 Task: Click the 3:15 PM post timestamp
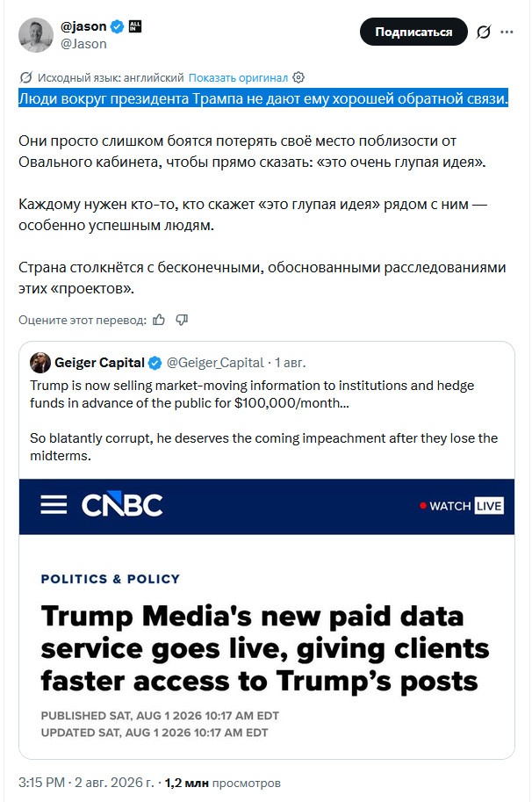click(42, 783)
